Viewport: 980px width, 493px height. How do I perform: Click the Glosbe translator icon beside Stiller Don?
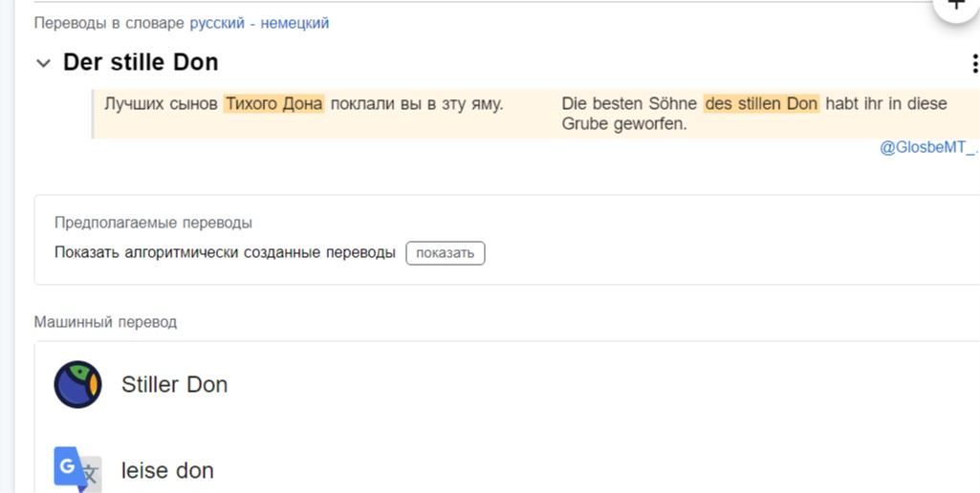[77, 385]
